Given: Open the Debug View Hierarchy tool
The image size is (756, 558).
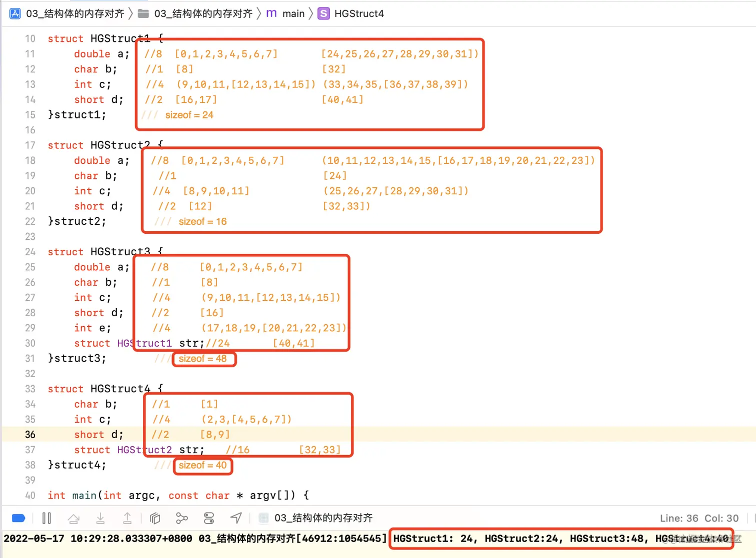Looking at the screenshot, I should [x=155, y=518].
